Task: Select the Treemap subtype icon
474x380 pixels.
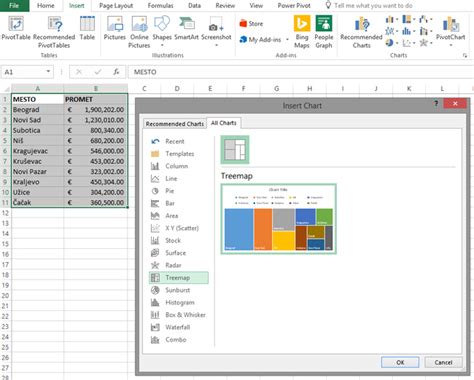Action: click(235, 150)
